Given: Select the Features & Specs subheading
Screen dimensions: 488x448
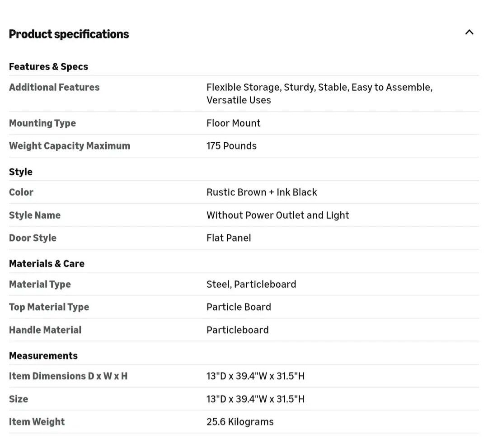Looking at the screenshot, I should (48, 67).
